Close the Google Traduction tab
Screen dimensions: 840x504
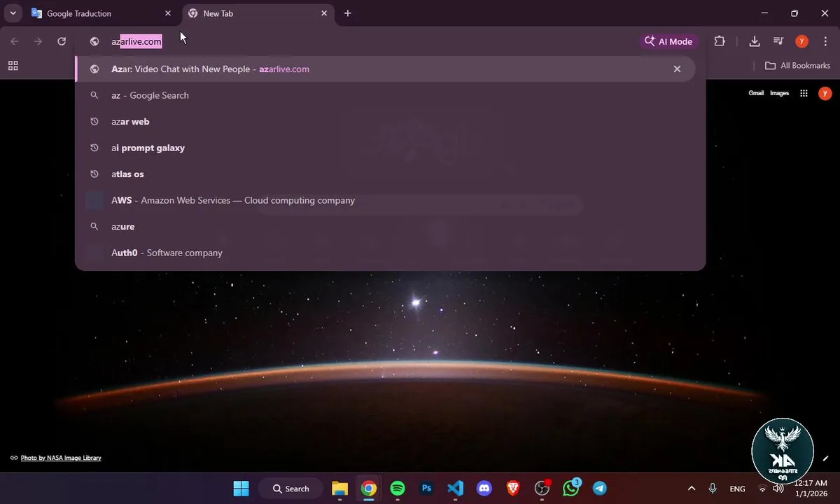[168, 13]
